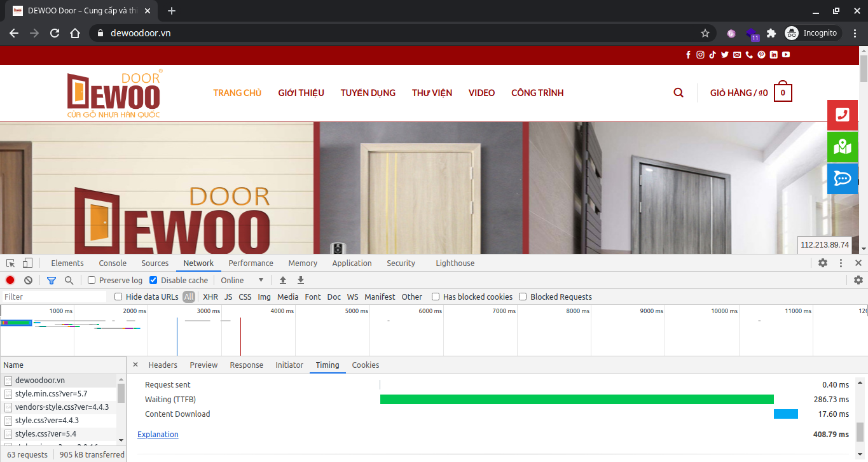The image size is (868, 462).
Task: Open the TUYỂN DỤNG nav link
Action: click(368, 93)
